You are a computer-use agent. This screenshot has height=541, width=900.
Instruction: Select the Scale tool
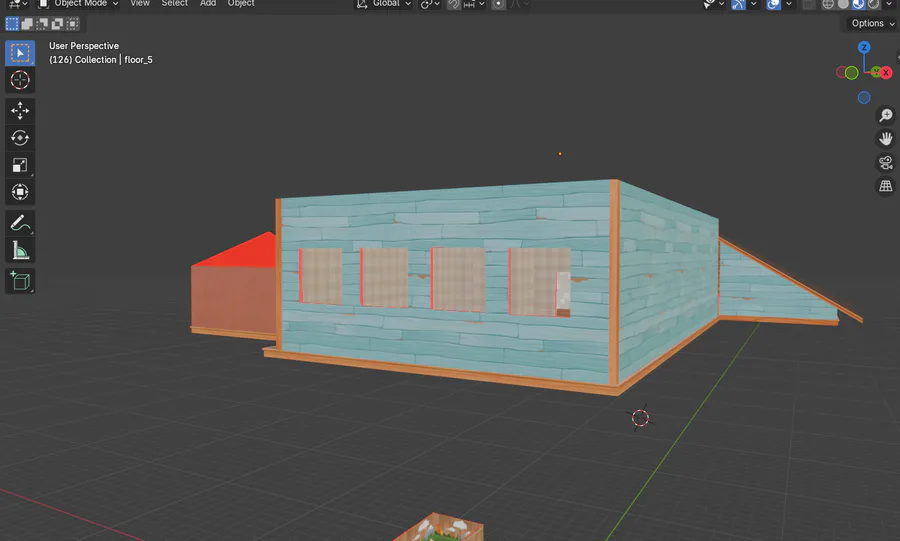click(x=20, y=165)
